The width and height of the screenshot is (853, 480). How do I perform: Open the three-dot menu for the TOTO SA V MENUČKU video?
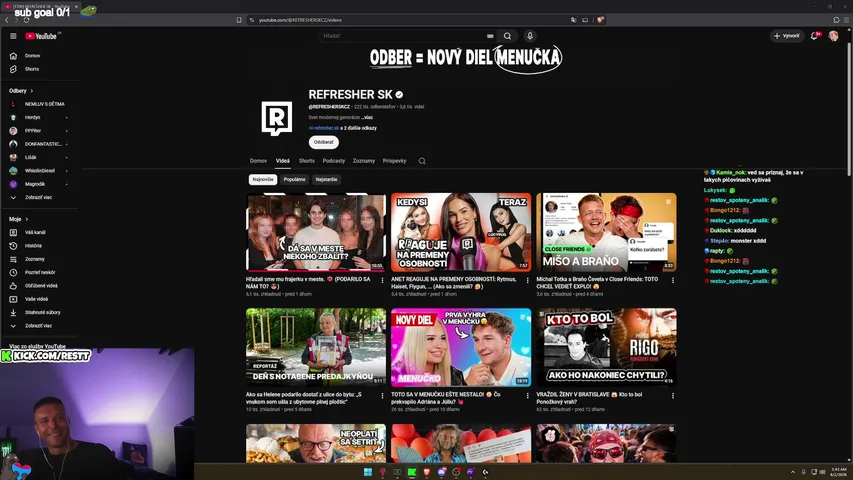tap(527, 396)
